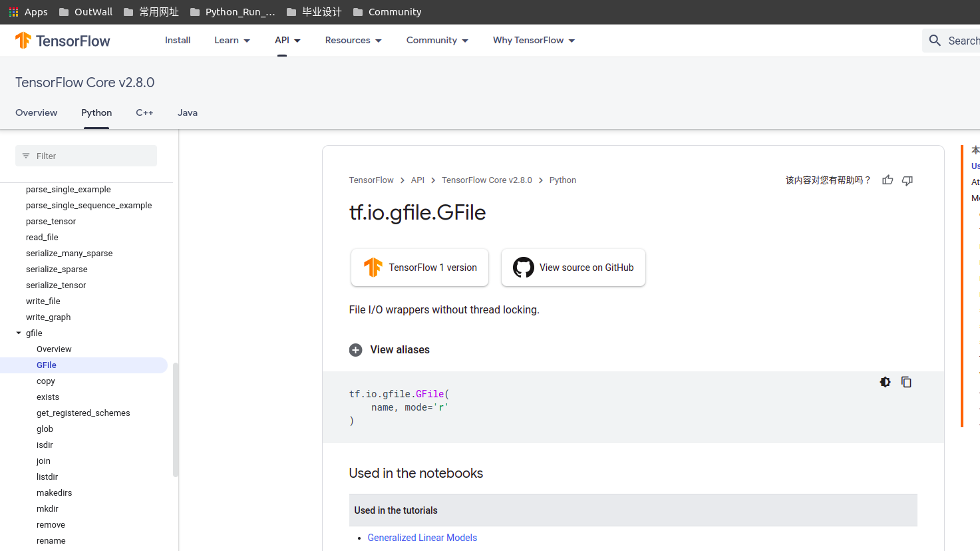
Task: Select exists in gfile list
Action: 48,397
